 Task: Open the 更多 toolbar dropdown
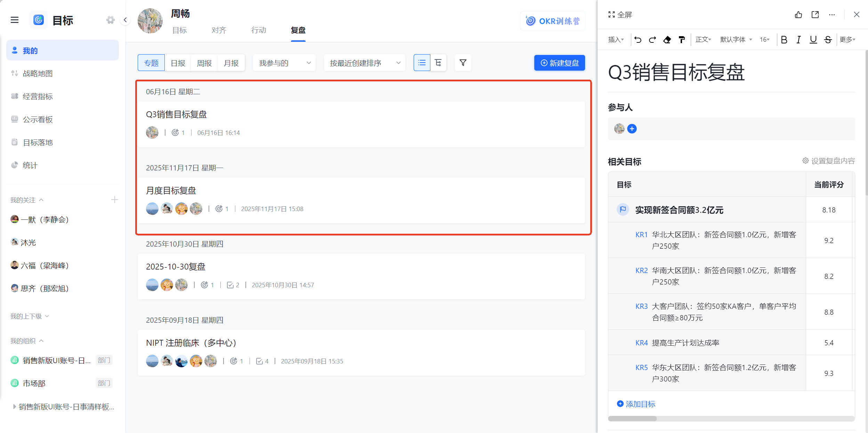click(x=847, y=40)
